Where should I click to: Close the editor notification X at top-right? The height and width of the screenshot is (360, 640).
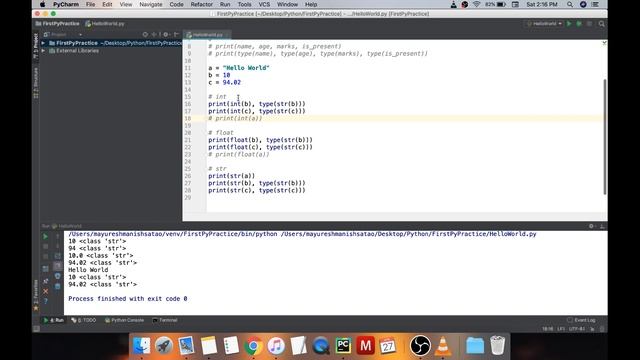604,43
